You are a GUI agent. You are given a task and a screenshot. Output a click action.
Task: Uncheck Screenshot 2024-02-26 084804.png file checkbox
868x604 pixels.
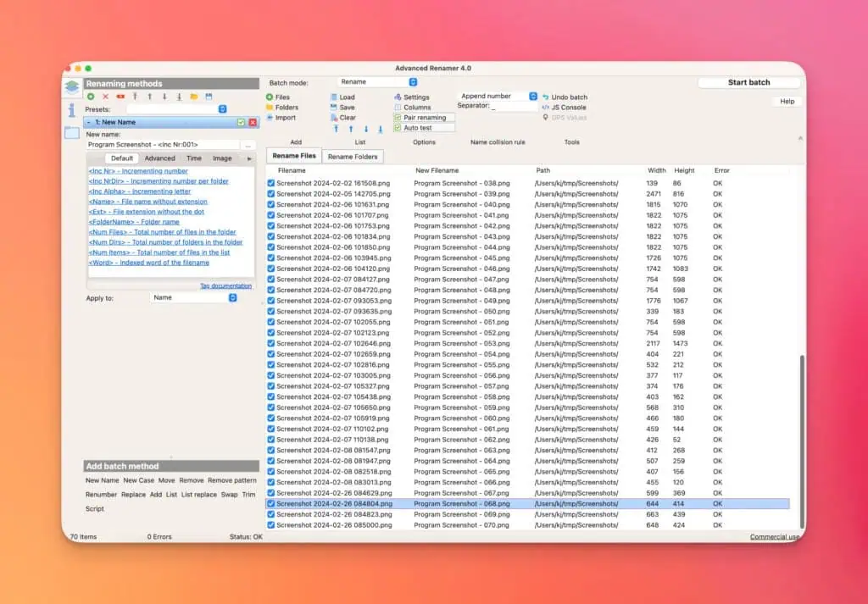click(x=271, y=503)
